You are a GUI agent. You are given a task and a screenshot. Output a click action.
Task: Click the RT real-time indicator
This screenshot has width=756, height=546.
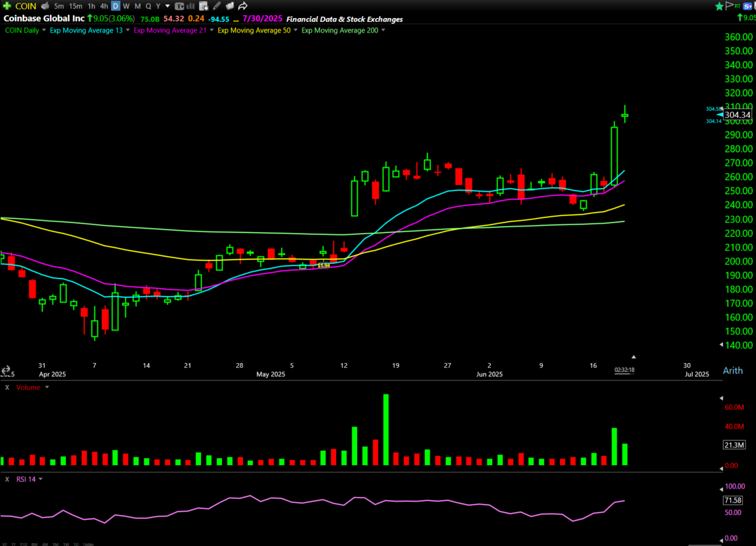pos(737,6)
